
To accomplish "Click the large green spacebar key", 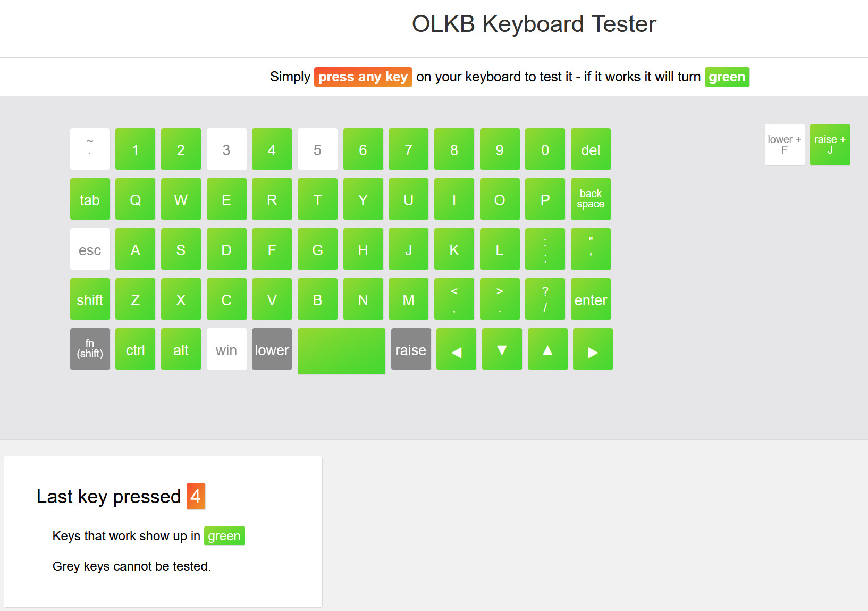I will click(x=341, y=351).
